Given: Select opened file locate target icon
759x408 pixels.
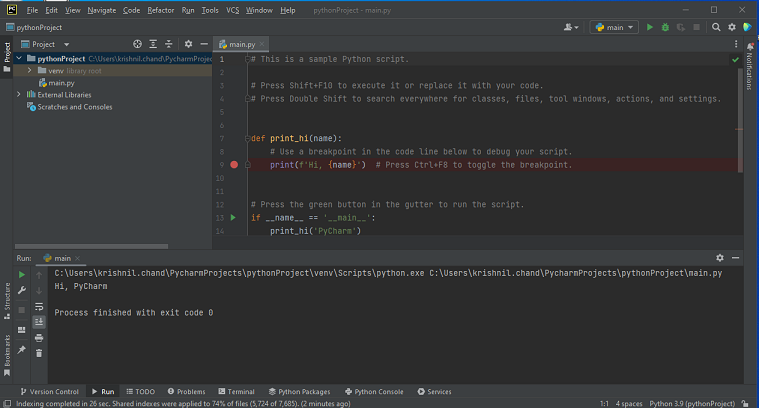Looking at the screenshot, I should tap(137, 44).
